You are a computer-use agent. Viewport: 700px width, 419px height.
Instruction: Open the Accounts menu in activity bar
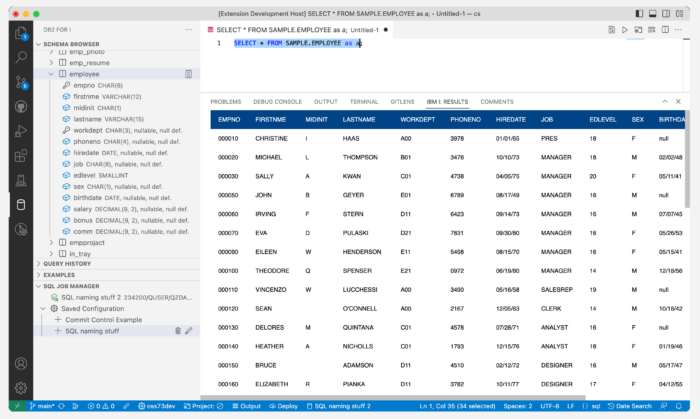coord(21,364)
